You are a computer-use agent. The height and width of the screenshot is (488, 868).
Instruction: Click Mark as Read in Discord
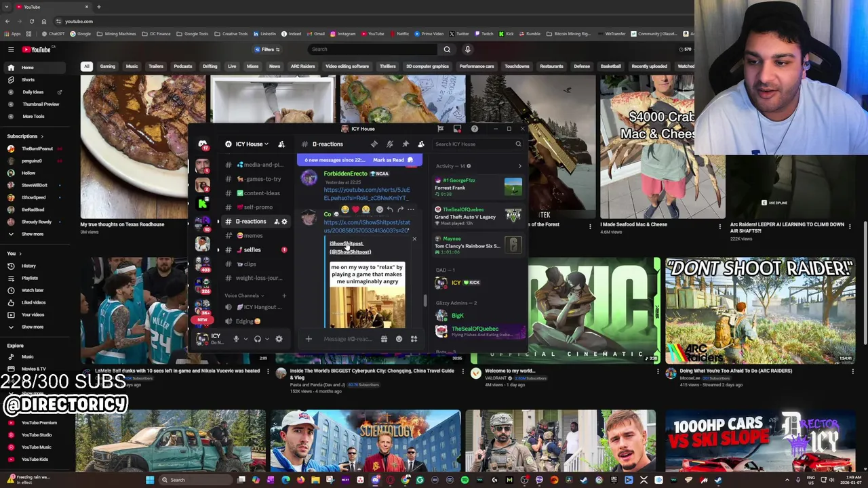tap(389, 160)
